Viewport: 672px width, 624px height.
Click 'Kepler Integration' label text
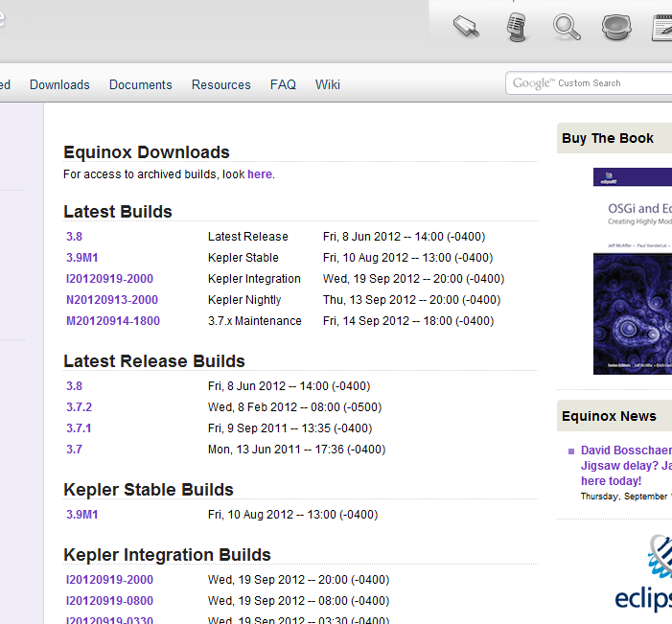pos(254,279)
